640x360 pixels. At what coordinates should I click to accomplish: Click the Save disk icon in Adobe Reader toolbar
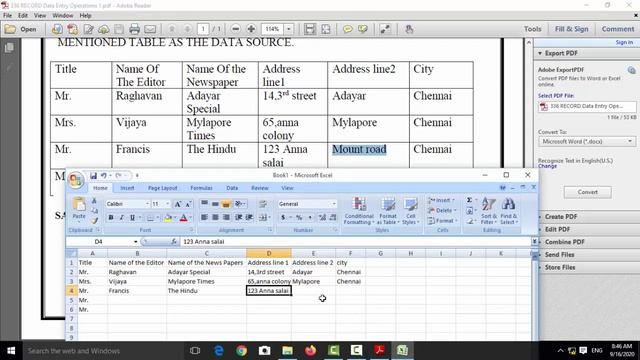119,29
